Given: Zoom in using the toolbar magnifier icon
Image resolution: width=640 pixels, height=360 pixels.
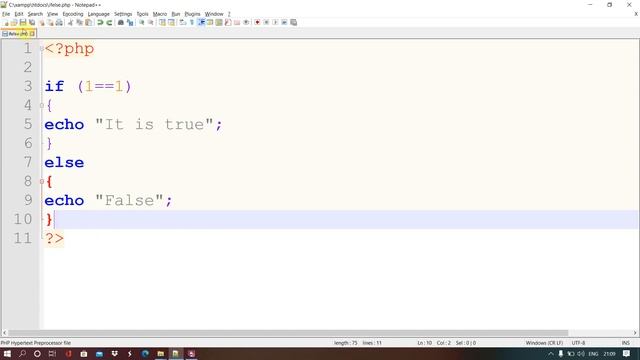Looking at the screenshot, I should point(142,23).
